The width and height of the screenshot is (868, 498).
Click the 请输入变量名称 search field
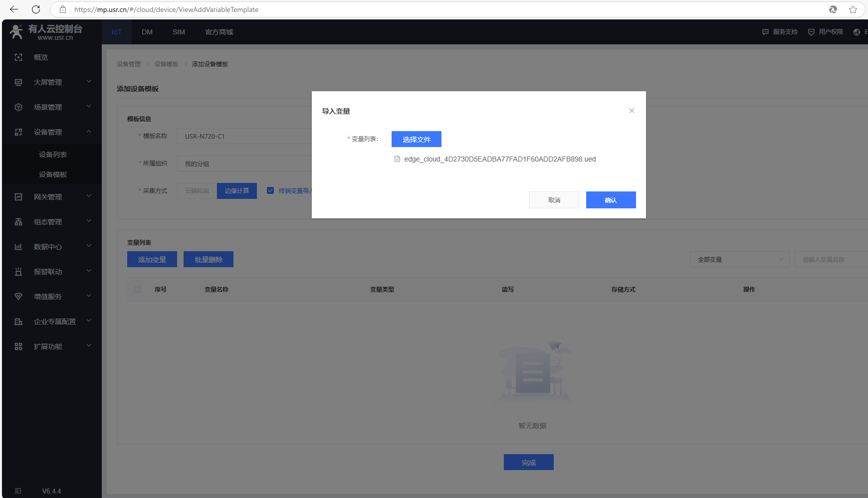(x=832, y=259)
